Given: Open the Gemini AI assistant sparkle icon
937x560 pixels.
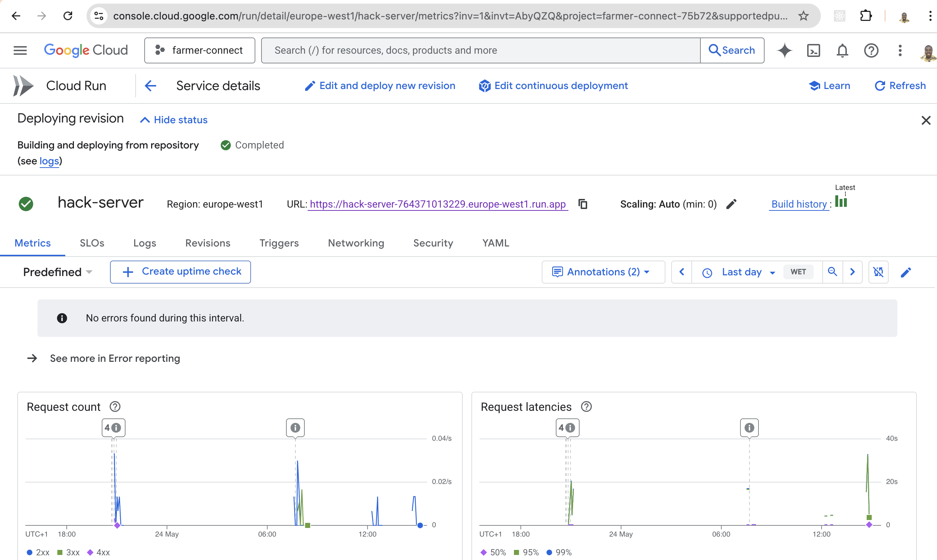Looking at the screenshot, I should [784, 50].
